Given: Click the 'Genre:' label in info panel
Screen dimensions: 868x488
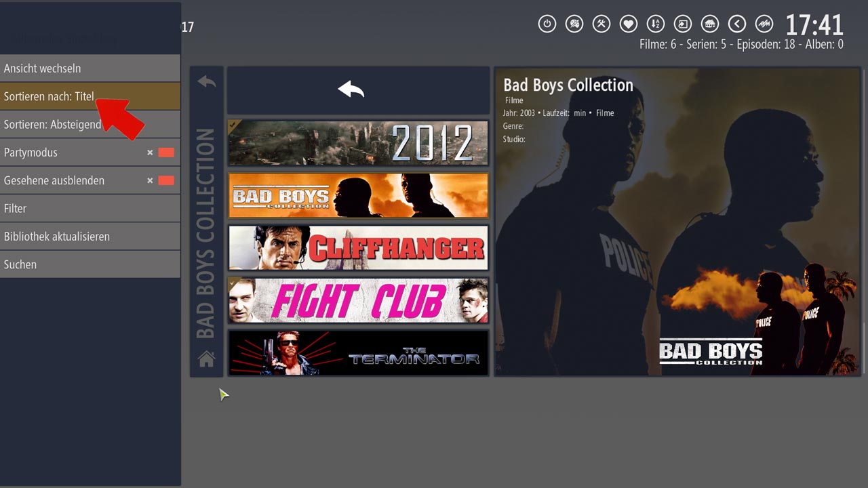Looking at the screenshot, I should 513,126.
